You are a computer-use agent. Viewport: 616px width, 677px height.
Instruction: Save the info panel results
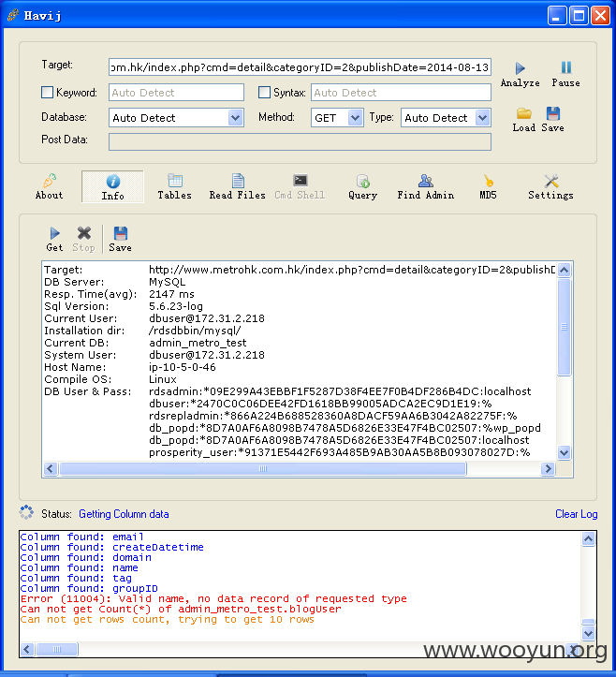click(120, 239)
